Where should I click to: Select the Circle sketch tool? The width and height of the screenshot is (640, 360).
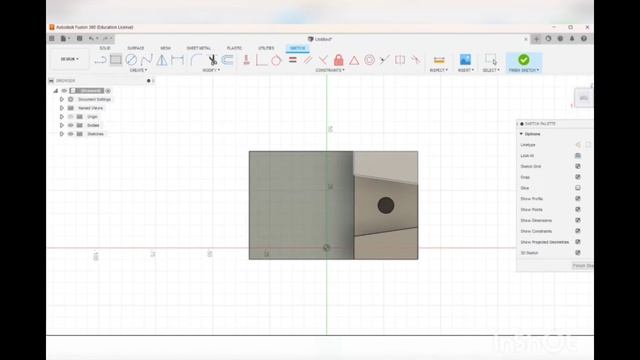(x=131, y=60)
